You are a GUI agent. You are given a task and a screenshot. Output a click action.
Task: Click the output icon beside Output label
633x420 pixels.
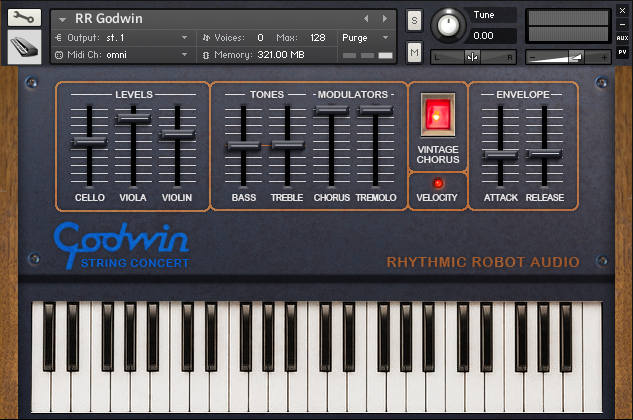pos(59,38)
